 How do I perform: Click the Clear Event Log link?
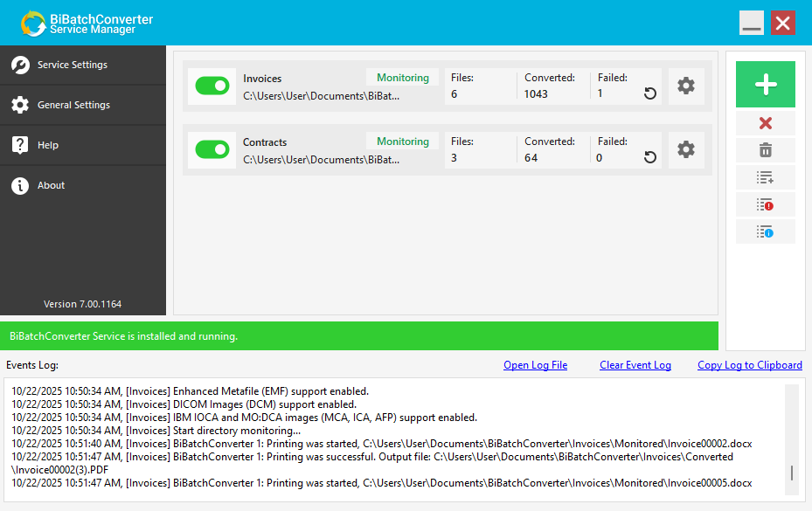click(635, 365)
